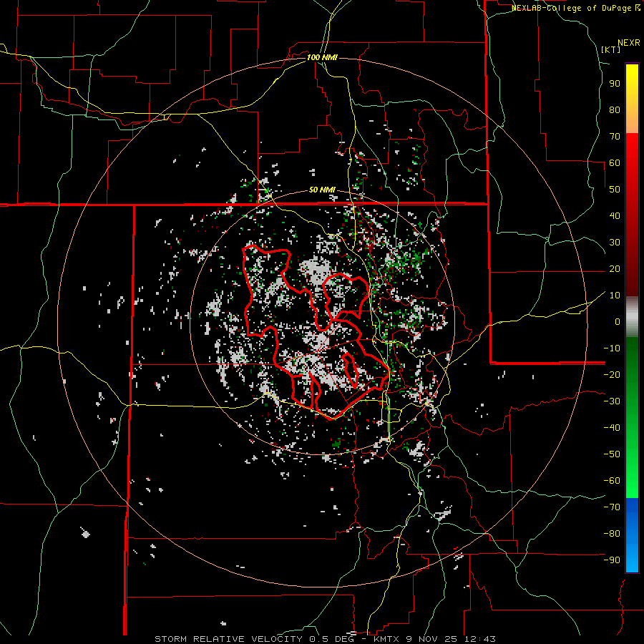Click the 0 value on velocity scale
Image resolution: width=644 pixels, height=644 pixels.
tap(618, 321)
